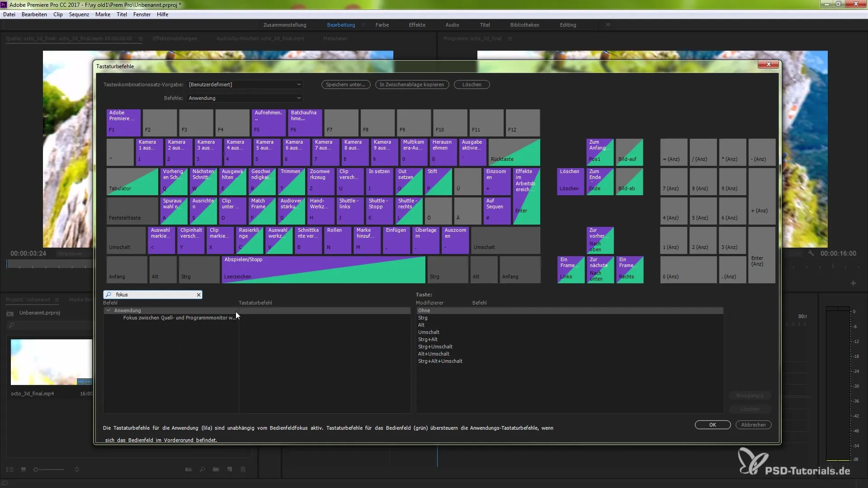
Task: Select the F6 Batchaufnahme key
Action: 305,122
